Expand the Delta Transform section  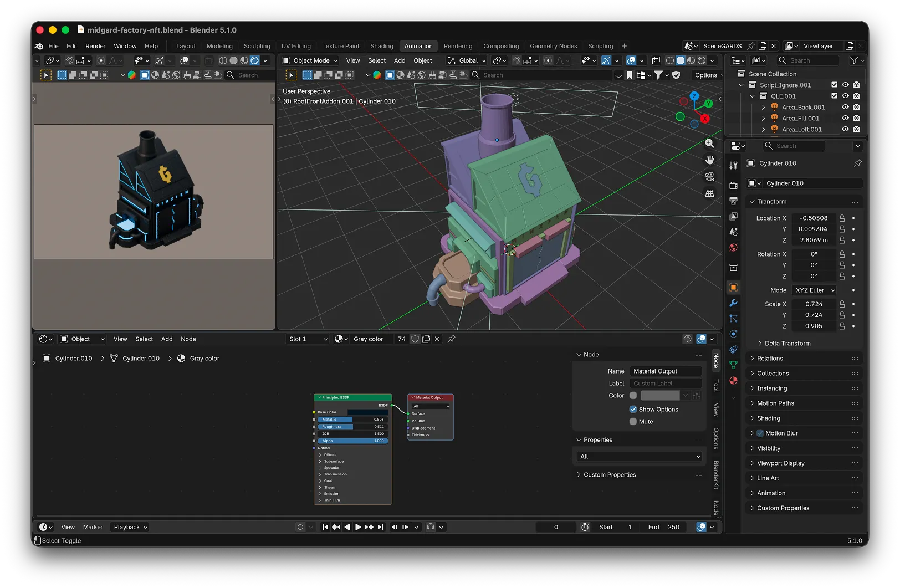(787, 344)
